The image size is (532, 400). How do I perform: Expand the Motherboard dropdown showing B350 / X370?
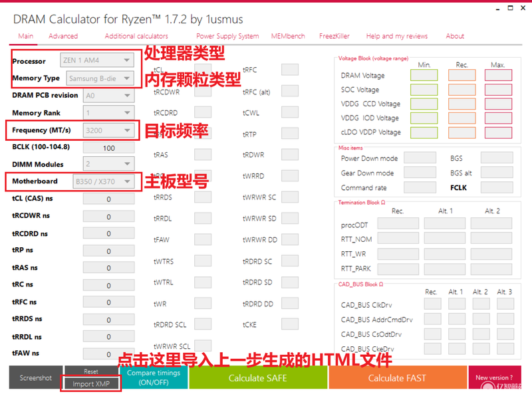[104, 181]
